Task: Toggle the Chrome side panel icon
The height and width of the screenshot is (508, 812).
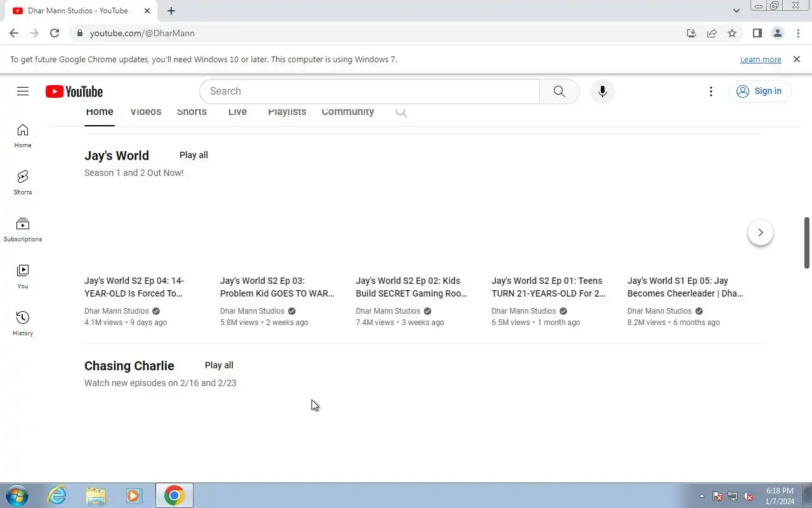Action: point(757,33)
